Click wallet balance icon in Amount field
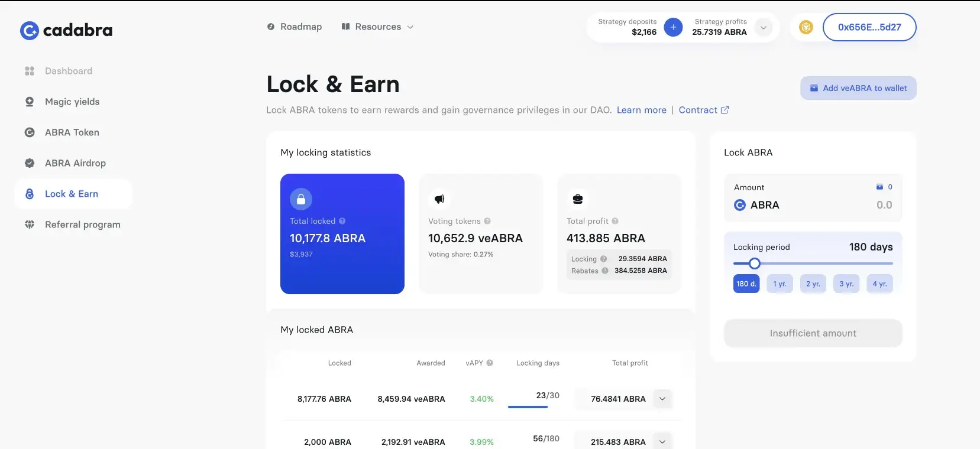Viewport: 980px width, 449px height. point(879,187)
